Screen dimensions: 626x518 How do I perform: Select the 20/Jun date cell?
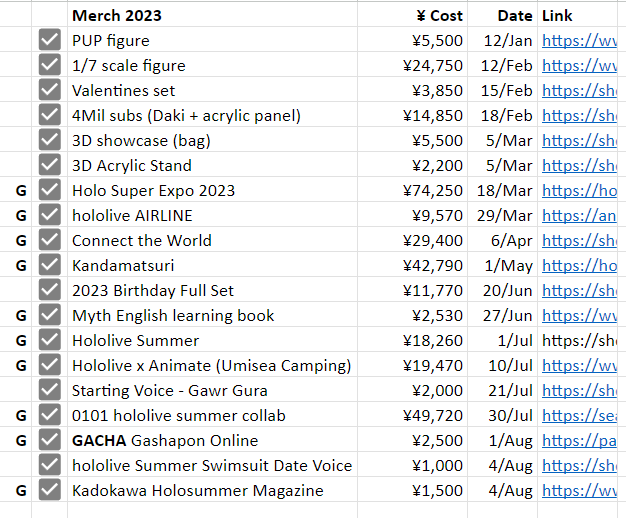(508, 291)
